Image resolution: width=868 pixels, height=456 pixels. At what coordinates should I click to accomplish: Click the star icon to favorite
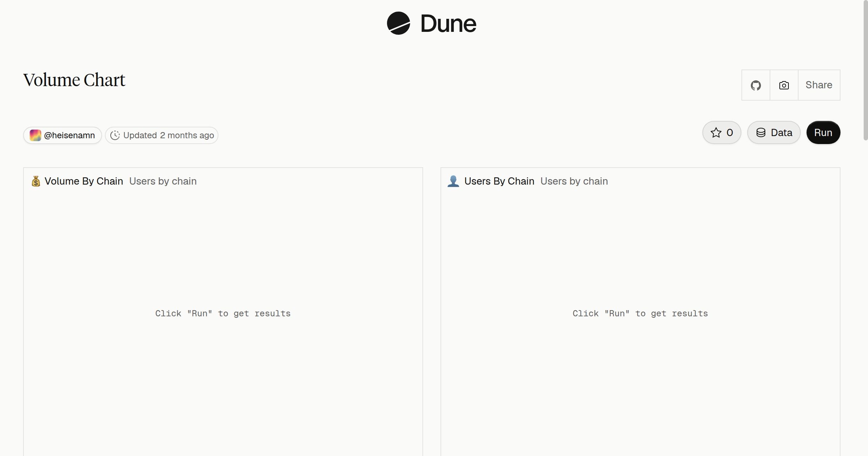[x=716, y=132]
